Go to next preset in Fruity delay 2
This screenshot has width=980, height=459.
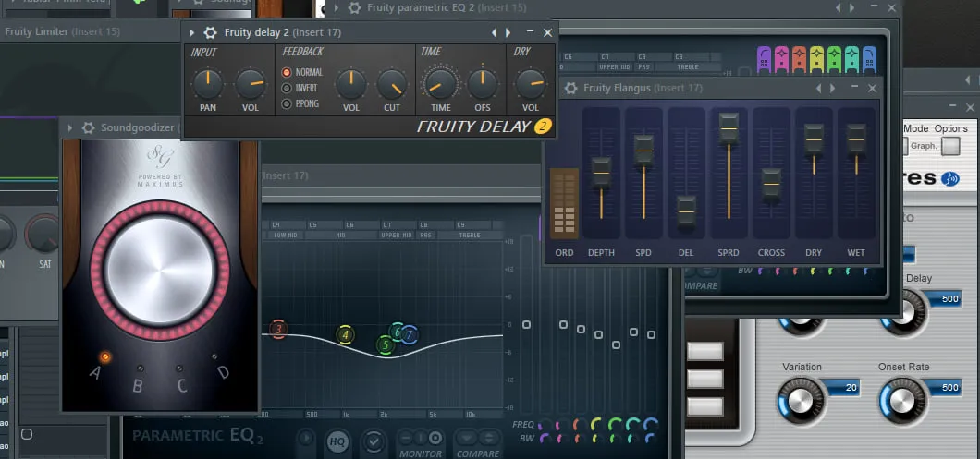(508, 32)
